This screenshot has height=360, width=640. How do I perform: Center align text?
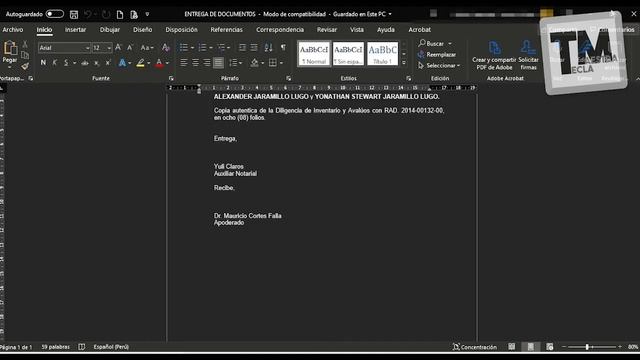[196, 63]
